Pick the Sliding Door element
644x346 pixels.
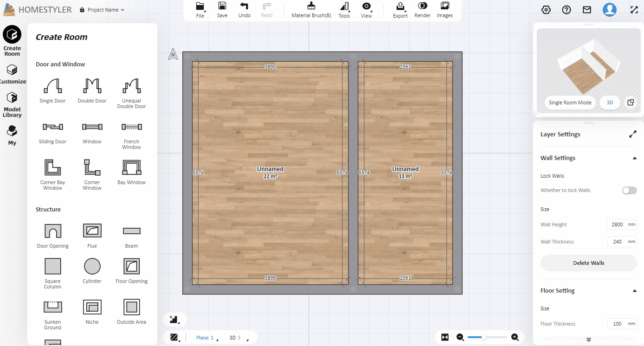52,127
